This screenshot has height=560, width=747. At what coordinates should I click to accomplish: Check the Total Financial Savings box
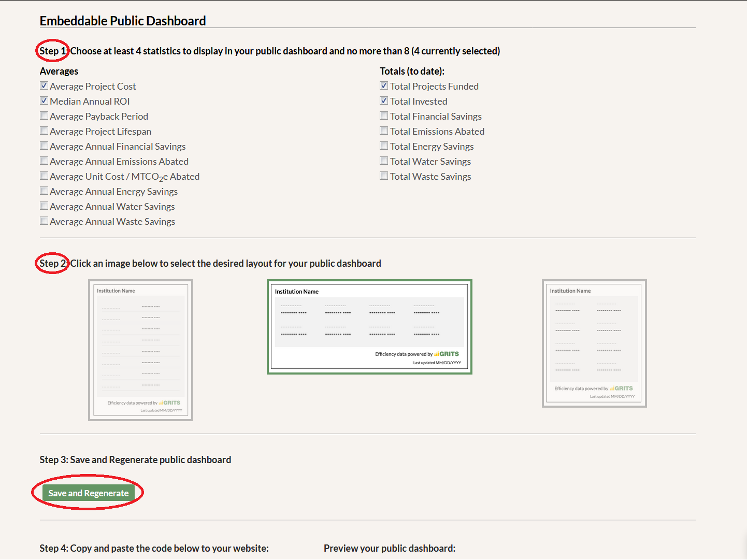(384, 116)
